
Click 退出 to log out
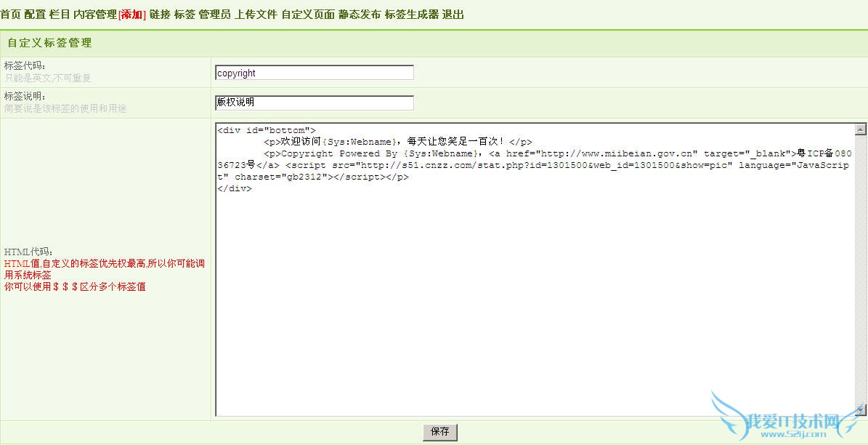pos(453,15)
